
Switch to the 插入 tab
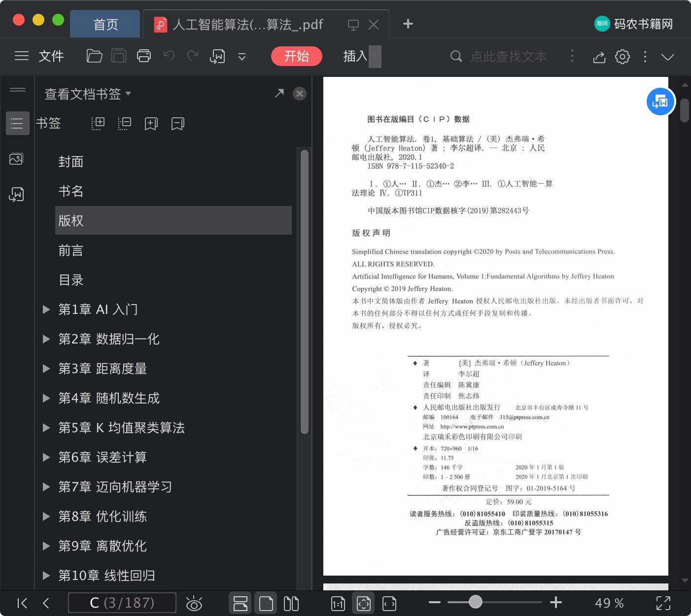pos(355,56)
